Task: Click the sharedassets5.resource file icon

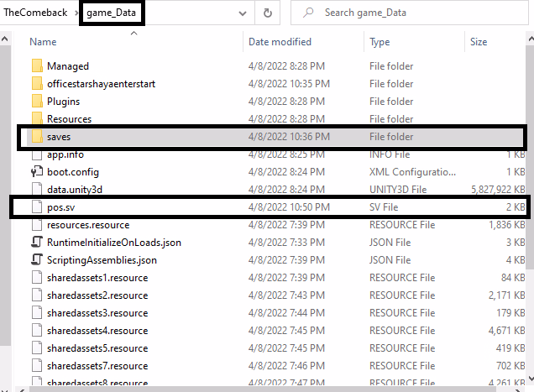Action: 37,348
